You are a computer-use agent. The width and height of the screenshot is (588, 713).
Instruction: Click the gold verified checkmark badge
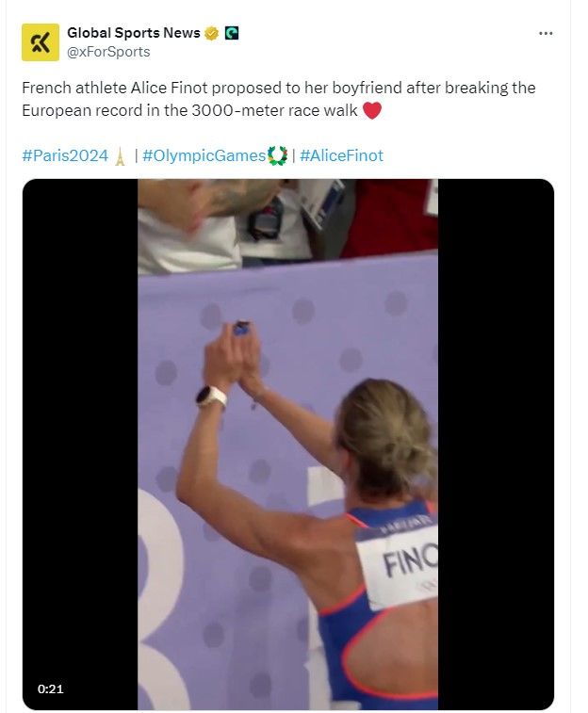click(x=211, y=33)
